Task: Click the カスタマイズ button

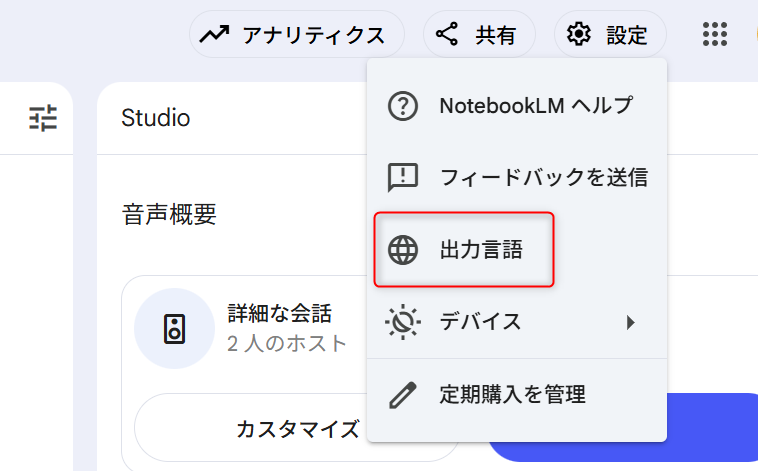Action: click(x=298, y=428)
